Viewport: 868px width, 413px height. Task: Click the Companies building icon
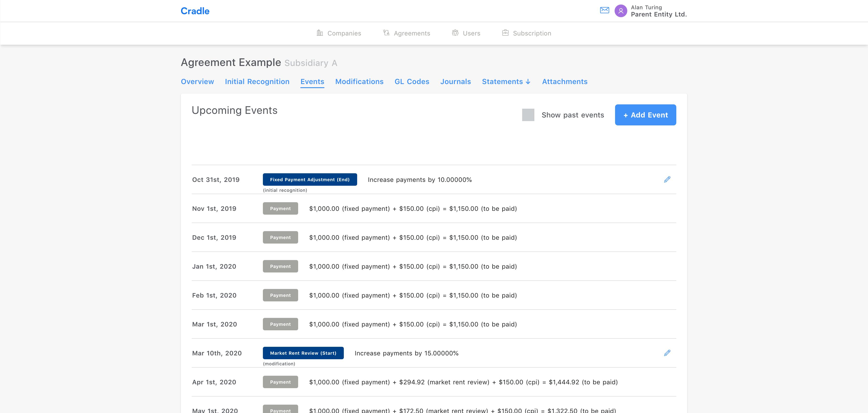[320, 33]
